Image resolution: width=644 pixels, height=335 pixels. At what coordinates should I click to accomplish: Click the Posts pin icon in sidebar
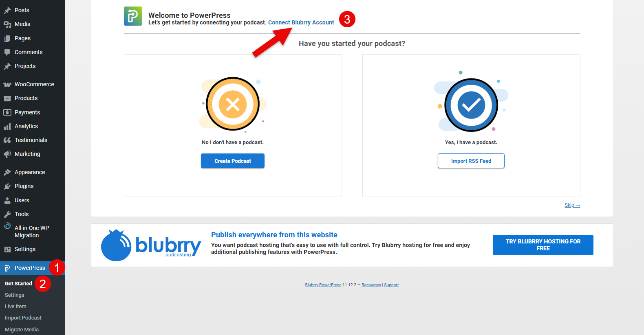pyautogui.click(x=7, y=10)
